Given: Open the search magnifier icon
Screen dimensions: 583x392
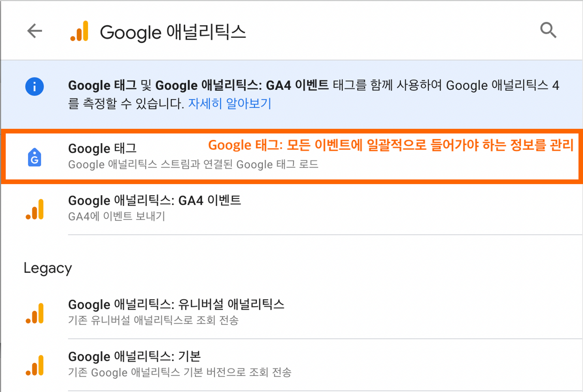Looking at the screenshot, I should [548, 30].
